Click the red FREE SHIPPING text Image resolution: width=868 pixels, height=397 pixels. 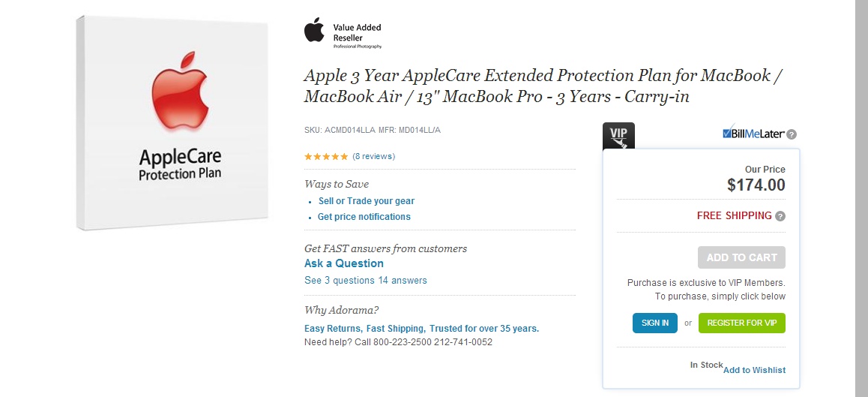(734, 215)
